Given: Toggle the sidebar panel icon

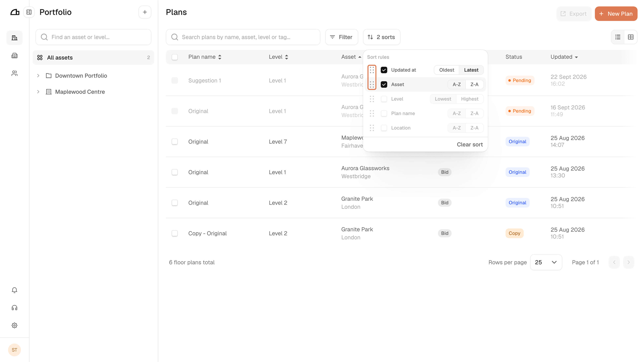Looking at the screenshot, I should point(29,12).
